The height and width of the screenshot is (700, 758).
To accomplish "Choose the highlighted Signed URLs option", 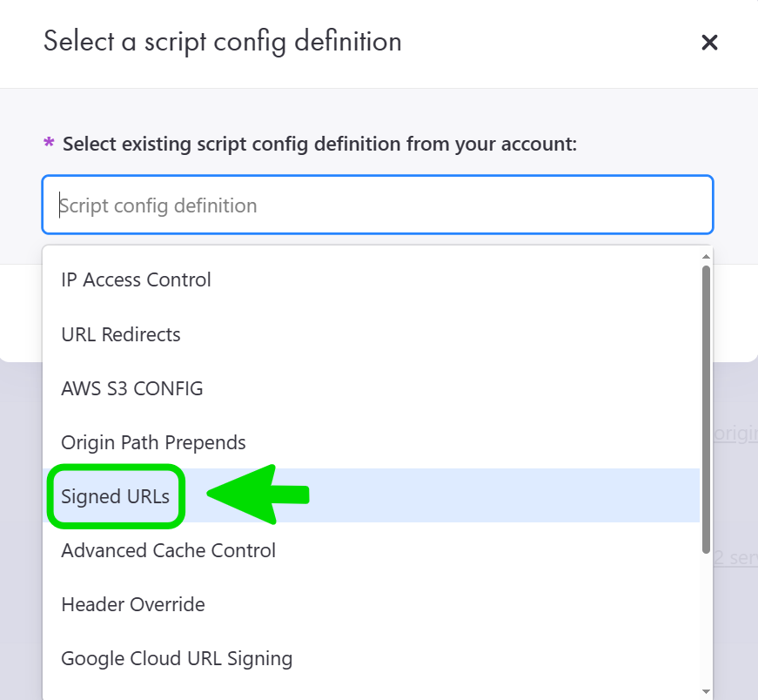I will pos(116,496).
